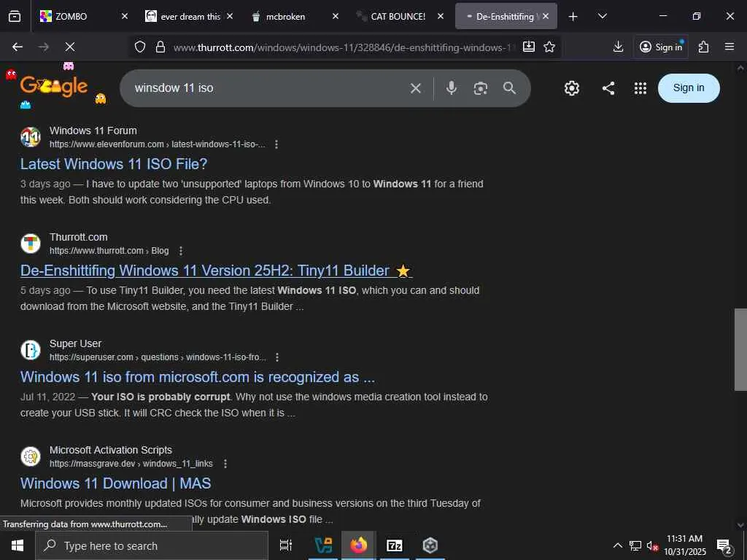The width and height of the screenshot is (747, 560).
Task: List all open tabs dropdown
Action: [x=602, y=16]
